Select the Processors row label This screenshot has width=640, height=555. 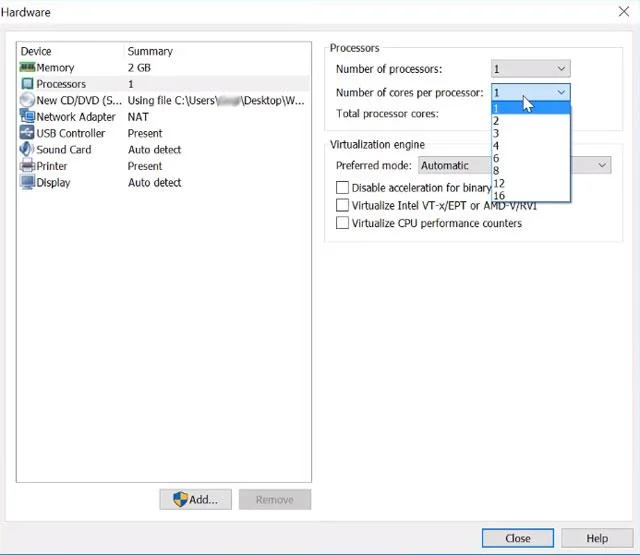(x=61, y=84)
